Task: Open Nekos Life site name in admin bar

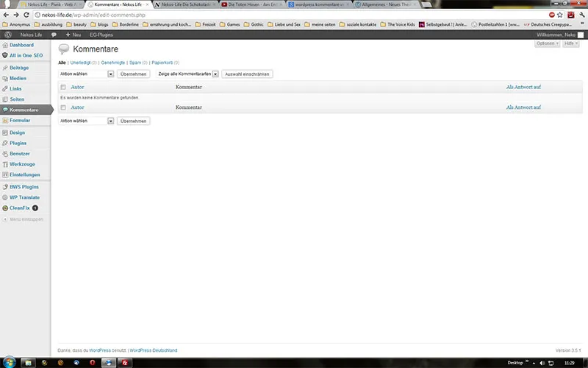Action: 31,35
